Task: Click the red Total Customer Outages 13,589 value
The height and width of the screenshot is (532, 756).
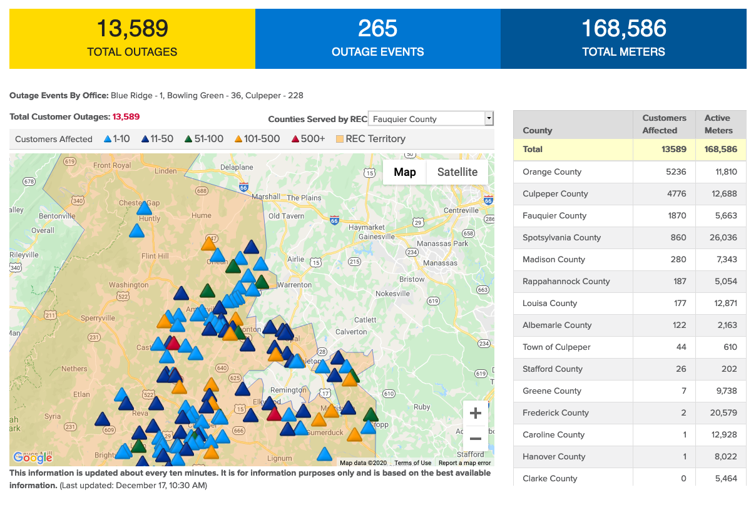Action: (x=126, y=116)
